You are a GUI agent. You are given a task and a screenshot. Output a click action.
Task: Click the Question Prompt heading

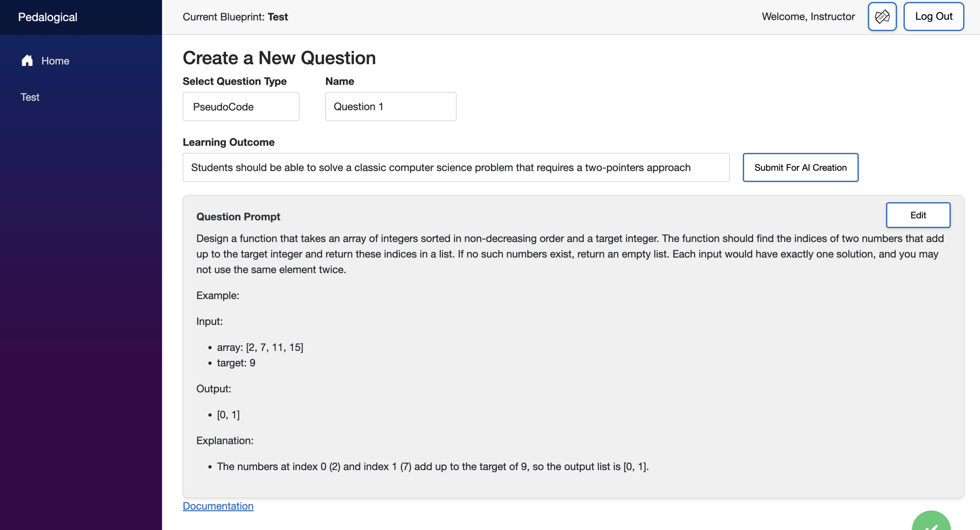click(238, 217)
